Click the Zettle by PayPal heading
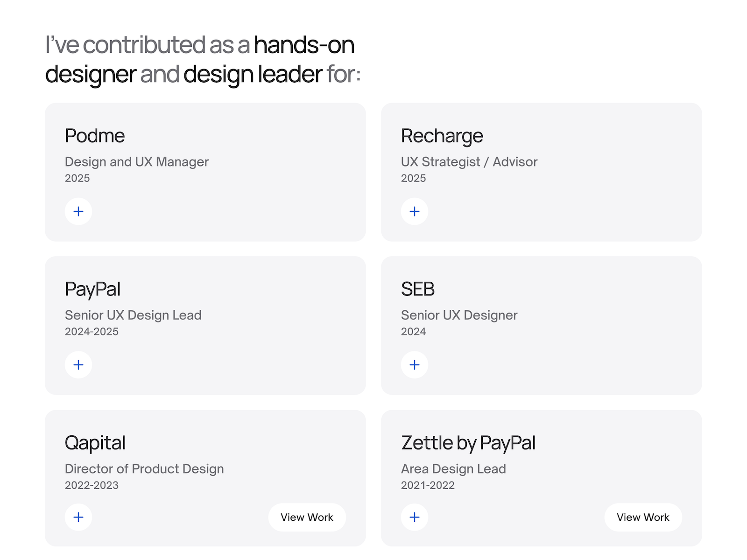The width and height of the screenshot is (747, 560). tap(468, 443)
